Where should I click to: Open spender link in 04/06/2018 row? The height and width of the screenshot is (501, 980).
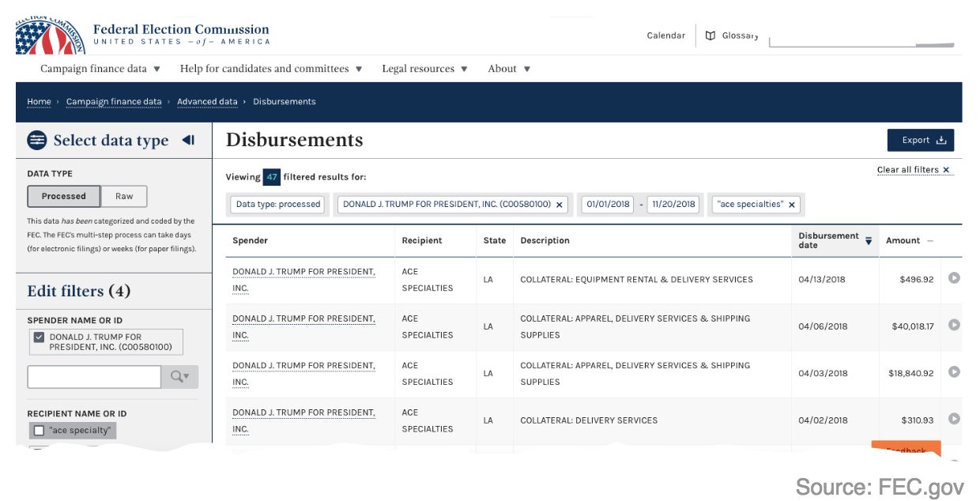pos(303,326)
